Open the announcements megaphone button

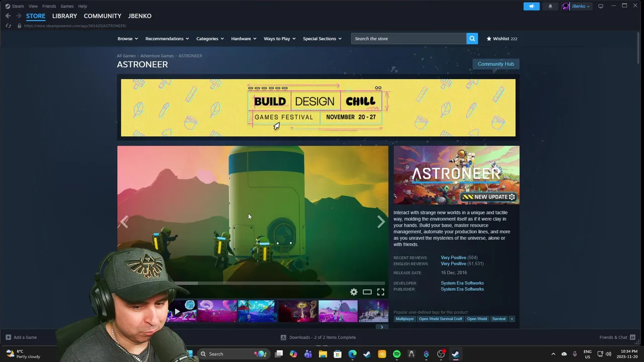click(x=531, y=6)
